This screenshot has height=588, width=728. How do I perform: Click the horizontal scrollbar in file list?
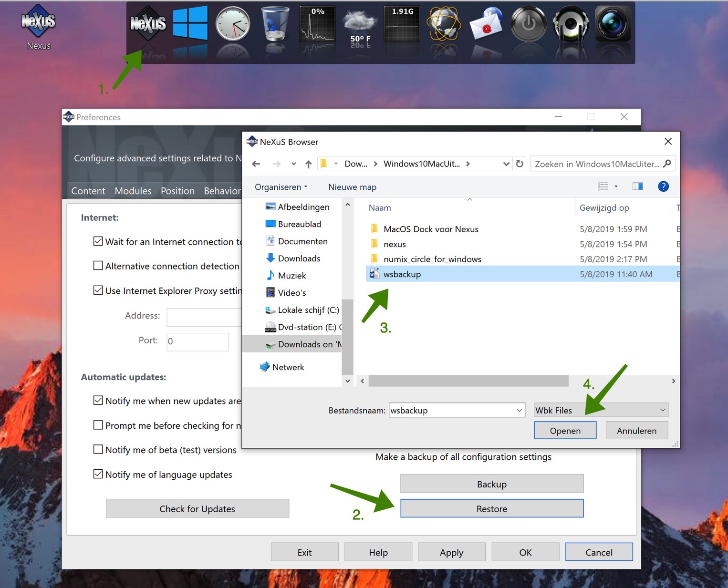468,381
